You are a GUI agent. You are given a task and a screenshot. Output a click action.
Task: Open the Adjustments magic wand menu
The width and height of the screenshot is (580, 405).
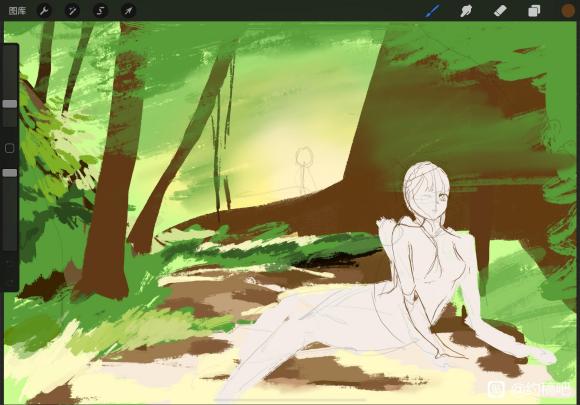[72, 11]
